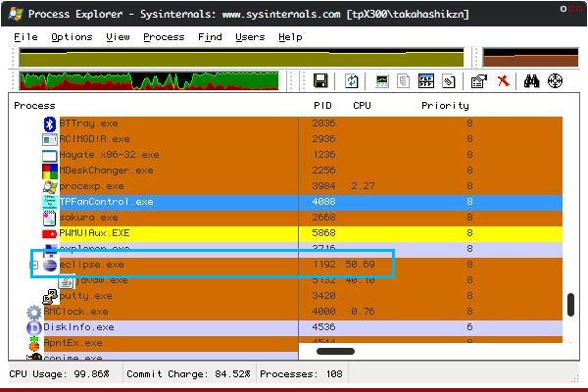The height and width of the screenshot is (392, 588).
Task: Click the colored squares icon of MDeskChanger.exe
Action: click(x=50, y=171)
